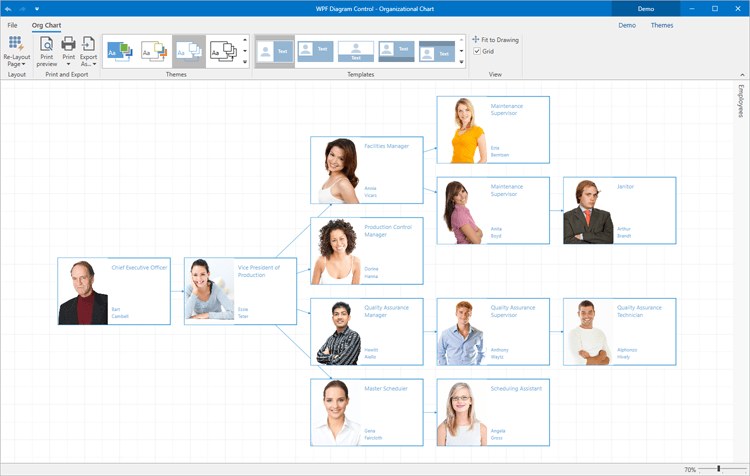The width and height of the screenshot is (750, 476).
Task: Select the Production Control Manager photo
Action: pyautogui.click(x=336, y=252)
